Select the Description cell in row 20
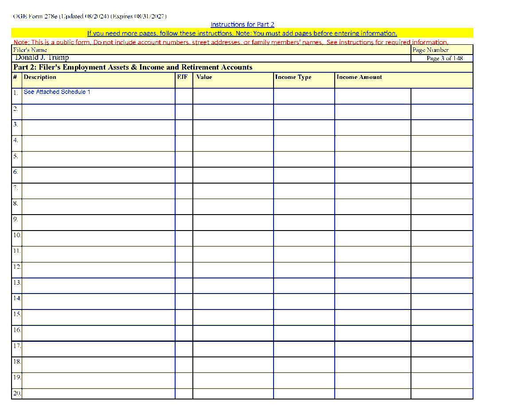 click(x=98, y=394)
